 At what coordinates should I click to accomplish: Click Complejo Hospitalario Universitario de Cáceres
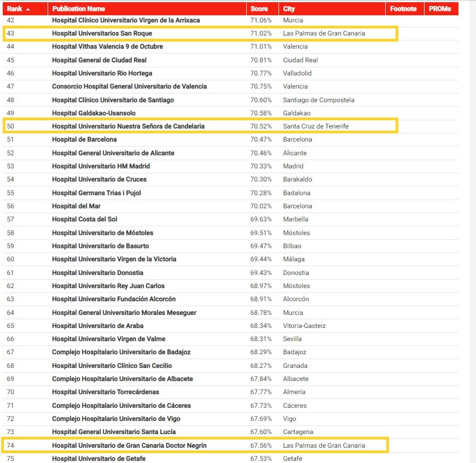[x=121, y=406]
